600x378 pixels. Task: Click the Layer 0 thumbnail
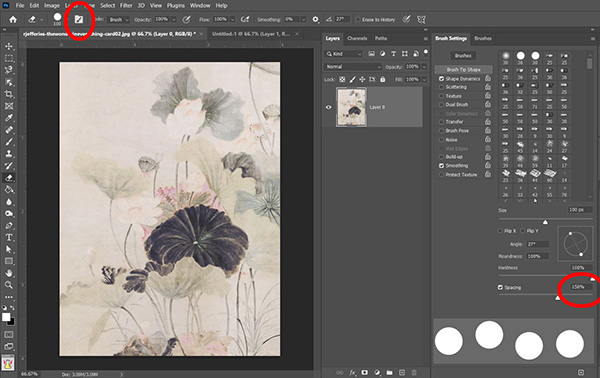(351, 107)
